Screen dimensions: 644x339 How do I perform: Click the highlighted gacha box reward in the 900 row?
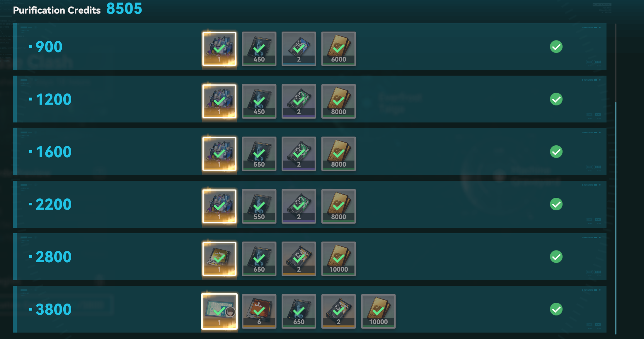(x=219, y=49)
